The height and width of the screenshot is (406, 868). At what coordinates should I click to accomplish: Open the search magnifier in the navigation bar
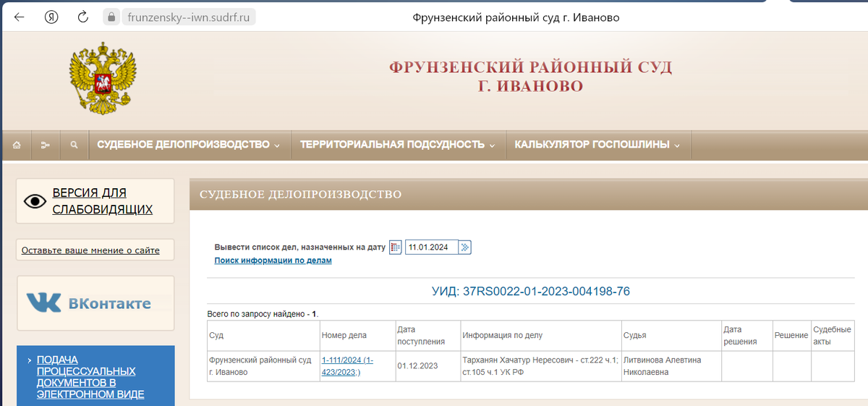pos(74,145)
